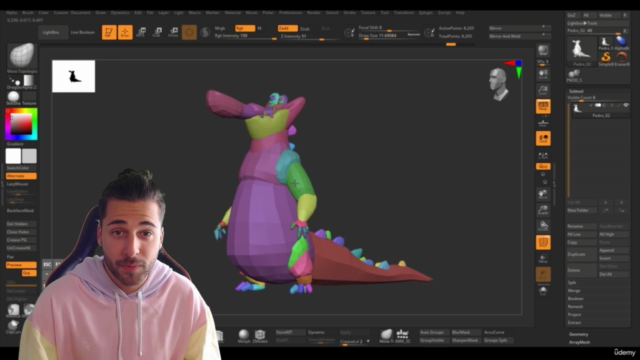Open the Standard material sphere picker
Image resolution: width=640 pixels, height=360 pixels.
click(x=13, y=97)
